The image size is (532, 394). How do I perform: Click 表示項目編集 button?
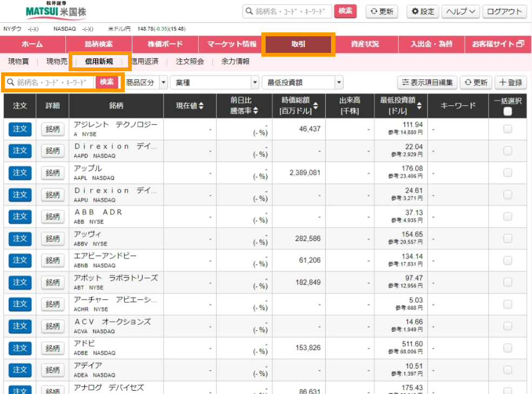click(x=427, y=83)
